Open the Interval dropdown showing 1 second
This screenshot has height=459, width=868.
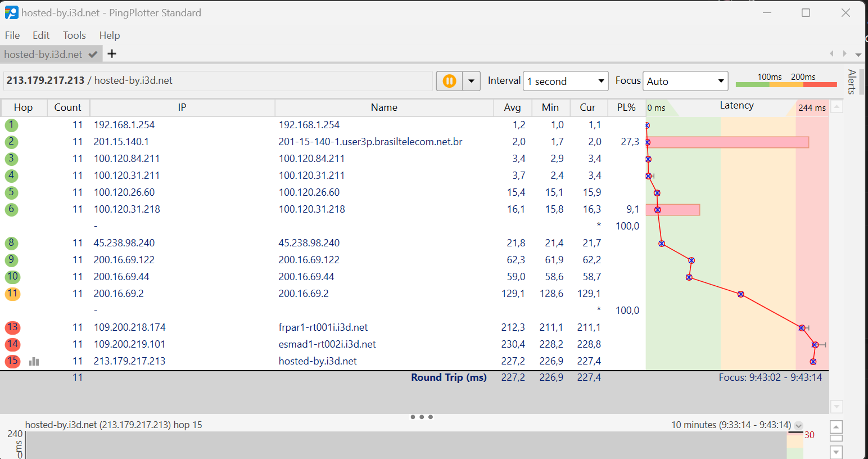coord(566,81)
